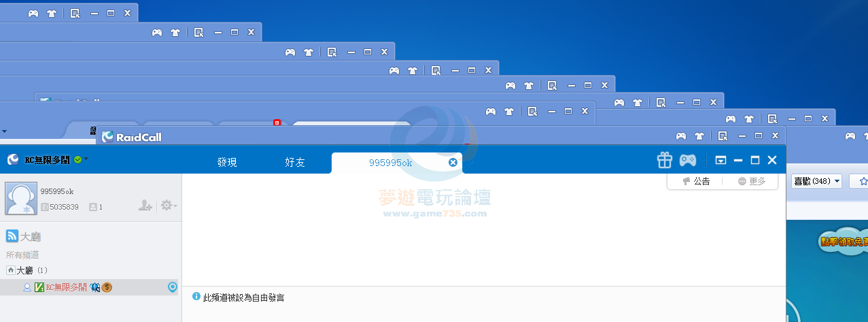Click the message 此頻道被設為自由發言
Screen dimensions: 868x322
click(x=243, y=297)
